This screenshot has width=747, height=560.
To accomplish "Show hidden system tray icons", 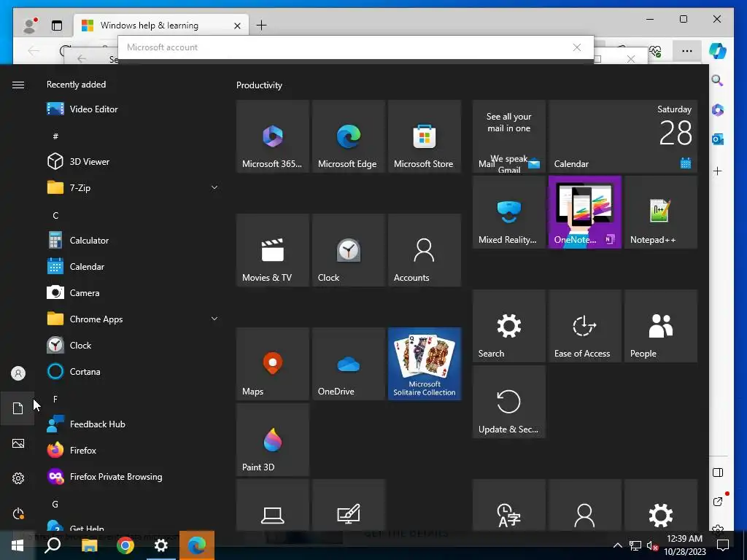I will tap(617, 545).
